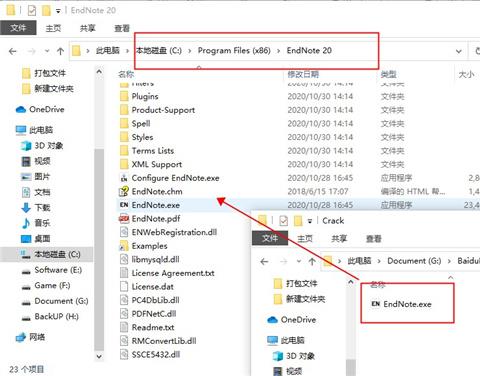The height and width of the screenshot is (376, 480).
Task: Expand the address bar history dropdown
Action: [x=459, y=51]
